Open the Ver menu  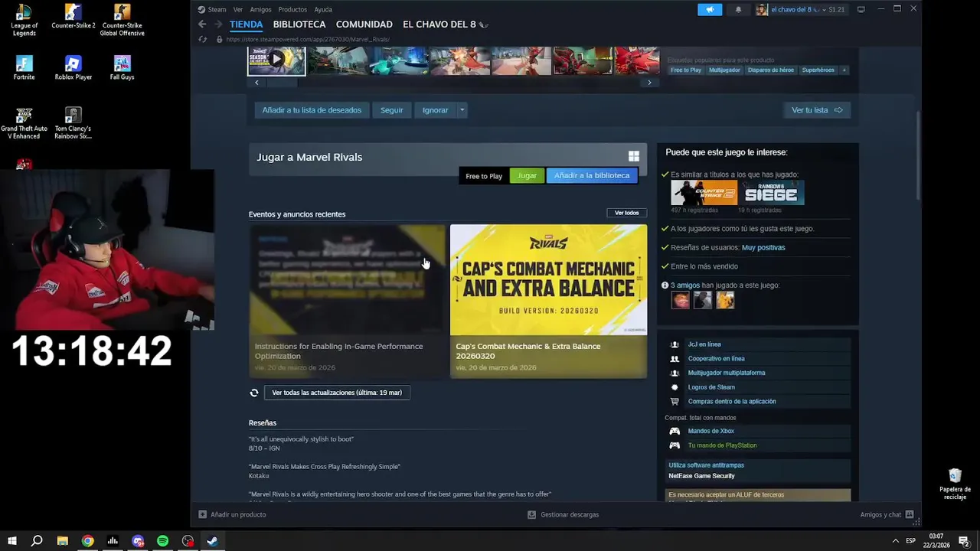click(238, 9)
